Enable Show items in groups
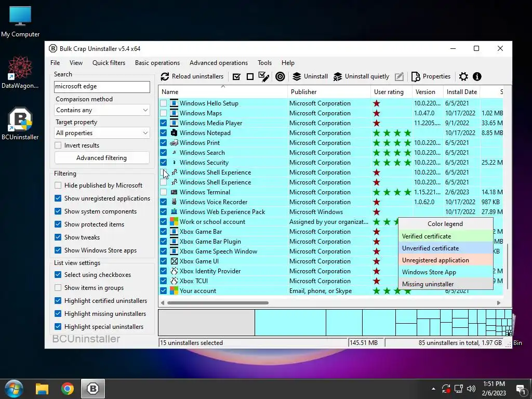The width and height of the screenshot is (532, 399). [58, 288]
